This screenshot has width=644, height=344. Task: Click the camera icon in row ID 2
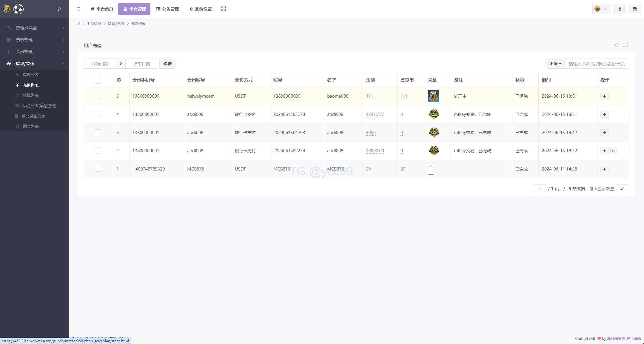[x=612, y=151]
